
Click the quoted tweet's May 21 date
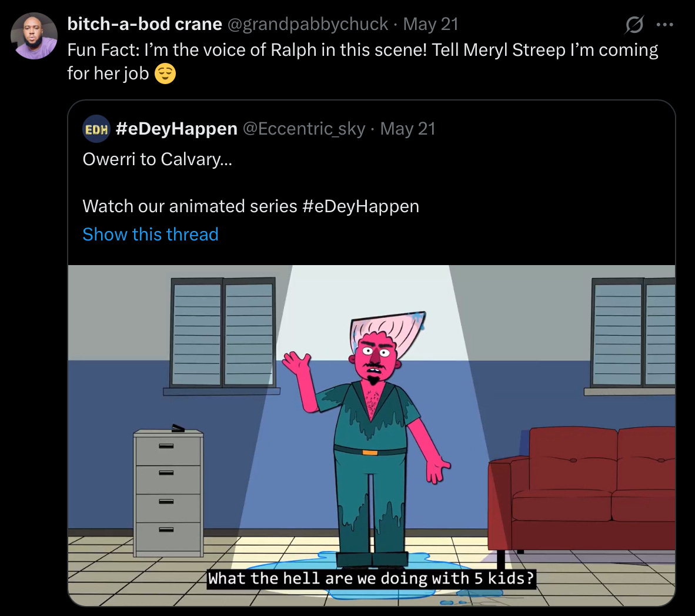click(408, 129)
